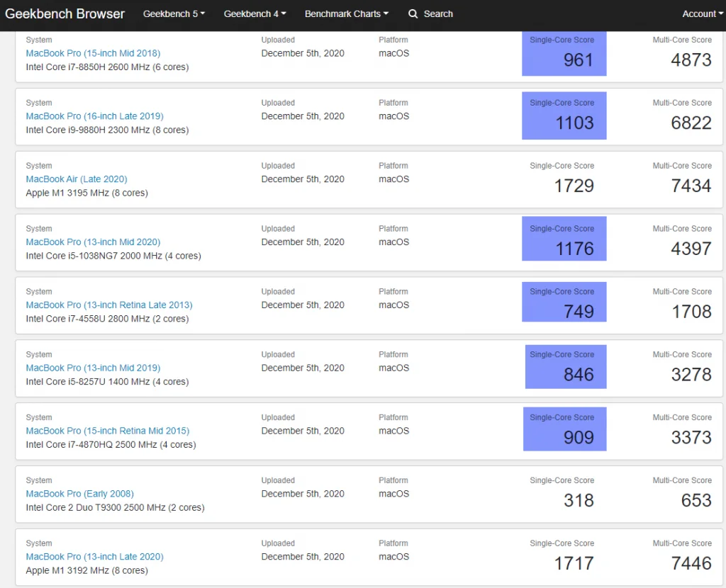Select the text Intel Core i7-8850H 2600 MHz
Viewport: 726px width, 588px height.
(x=88, y=67)
